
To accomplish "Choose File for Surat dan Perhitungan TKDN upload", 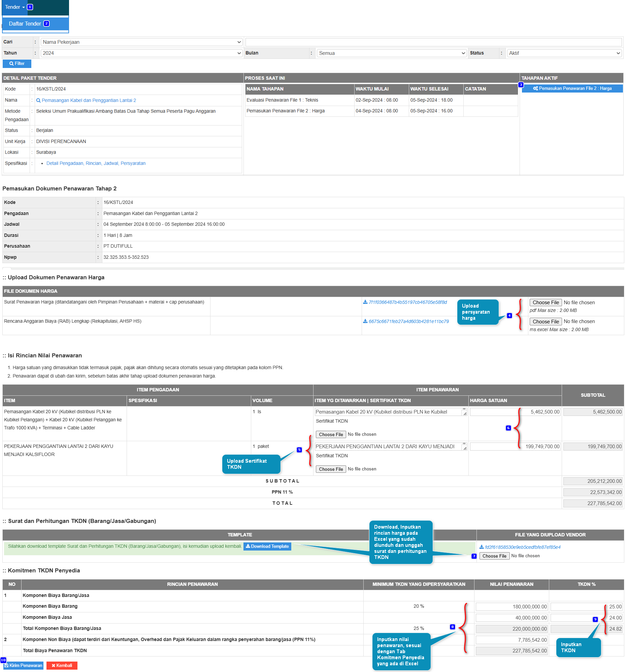I will tap(494, 556).
